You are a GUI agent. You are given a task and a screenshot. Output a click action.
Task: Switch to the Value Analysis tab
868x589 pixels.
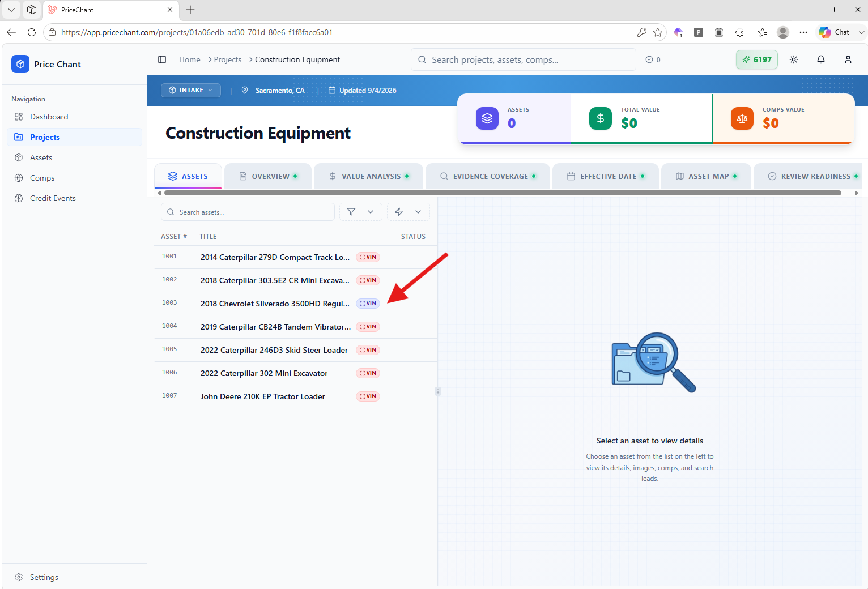pos(369,176)
